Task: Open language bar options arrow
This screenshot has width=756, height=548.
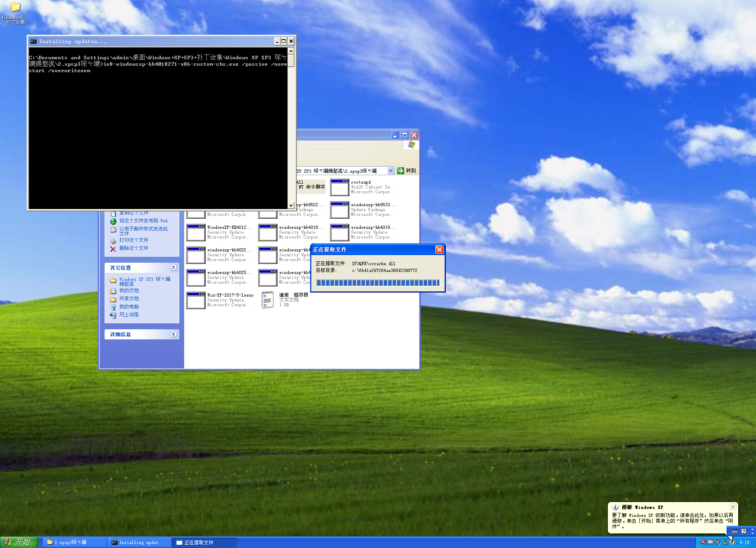Action: pyautogui.click(x=752, y=533)
